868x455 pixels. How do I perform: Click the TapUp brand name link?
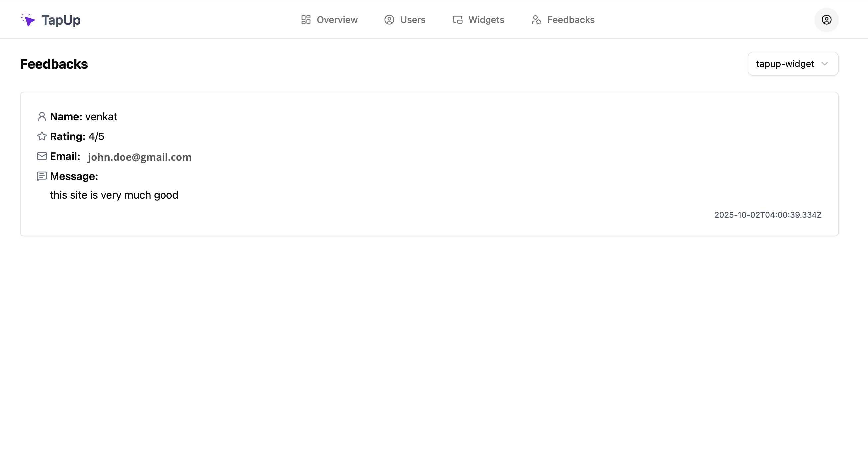pos(61,20)
